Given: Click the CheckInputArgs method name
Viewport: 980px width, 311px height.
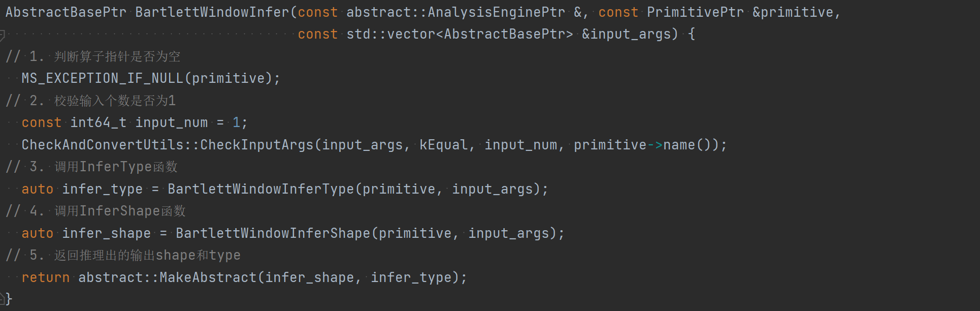Looking at the screenshot, I should pyautogui.click(x=257, y=145).
